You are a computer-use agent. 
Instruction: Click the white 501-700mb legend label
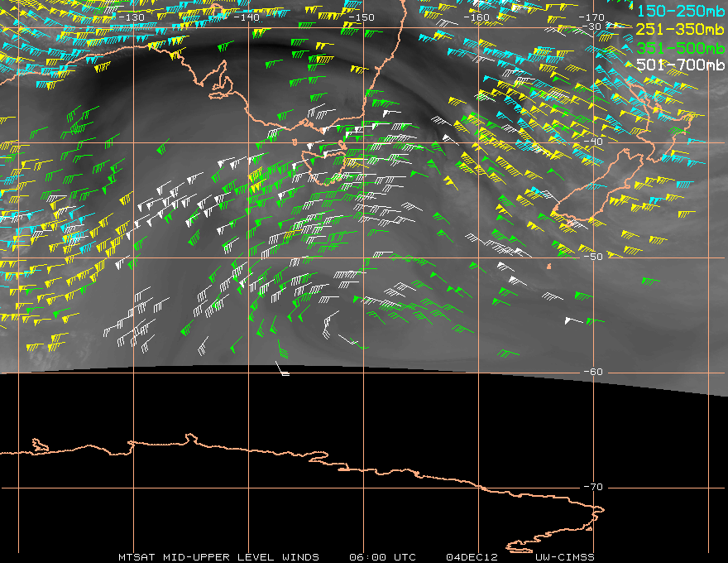(680, 65)
